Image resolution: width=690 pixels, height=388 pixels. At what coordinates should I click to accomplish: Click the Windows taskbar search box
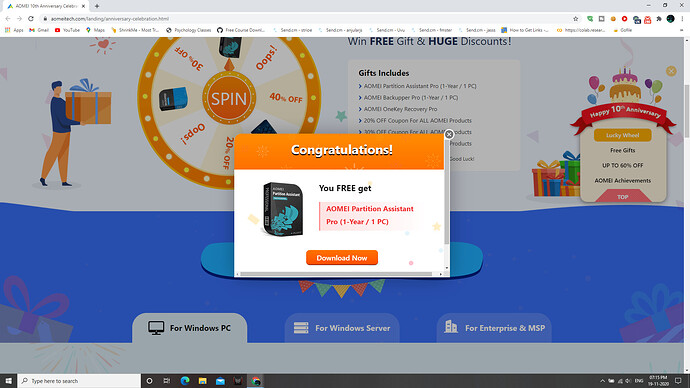pos(79,381)
